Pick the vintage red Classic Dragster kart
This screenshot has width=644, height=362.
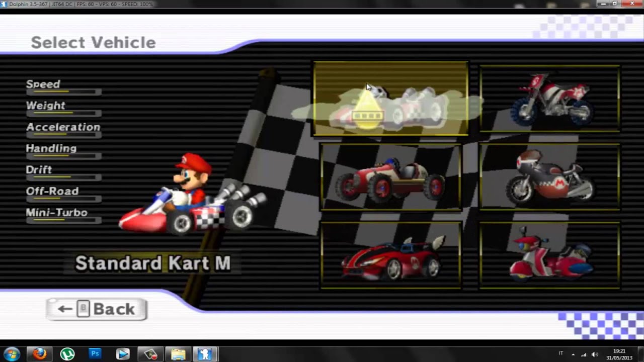pyautogui.click(x=390, y=177)
